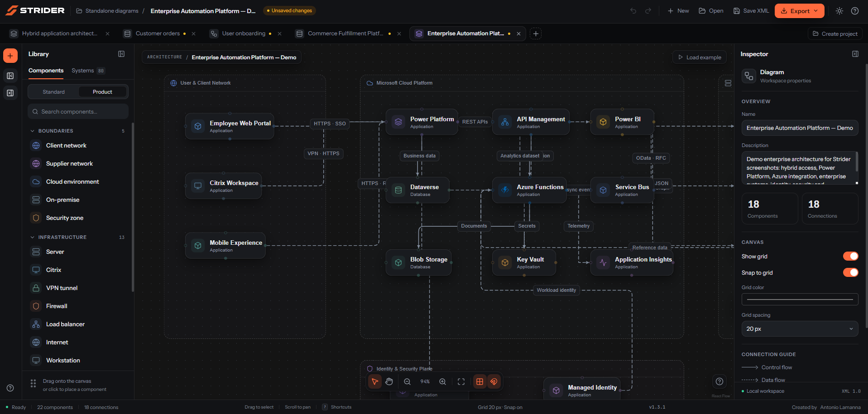Click Save XML

pos(751,11)
